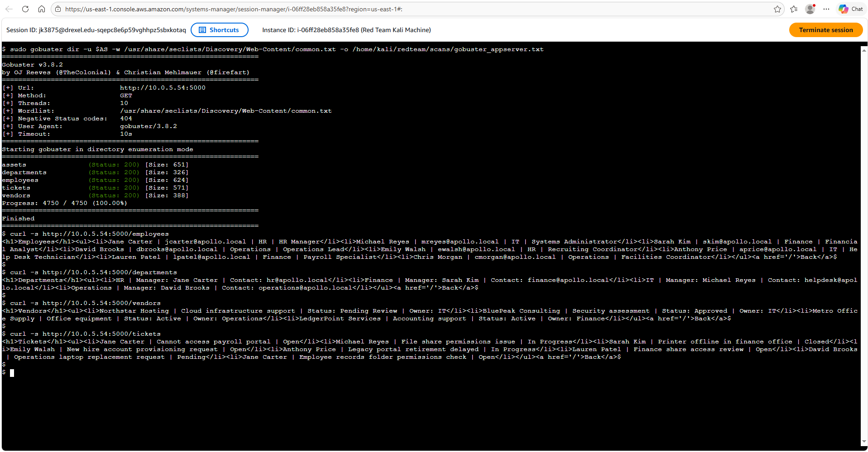Click the Progress 4750 / 4750 line

click(64, 203)
